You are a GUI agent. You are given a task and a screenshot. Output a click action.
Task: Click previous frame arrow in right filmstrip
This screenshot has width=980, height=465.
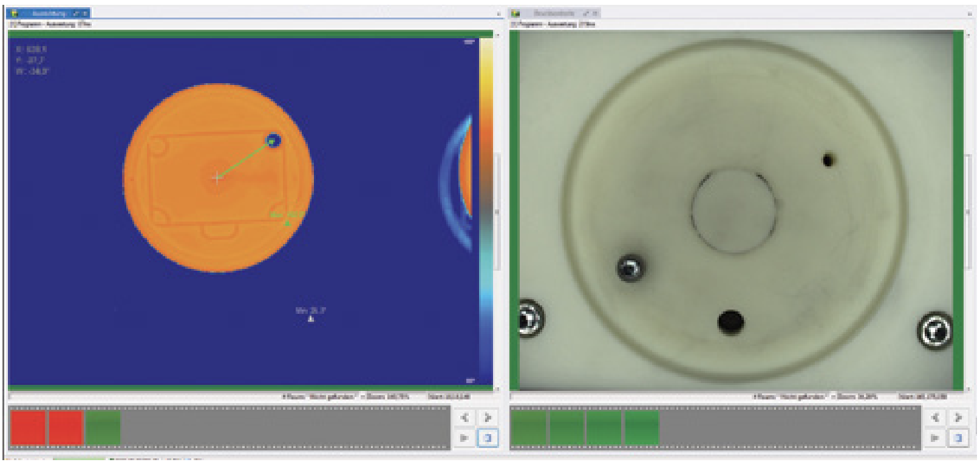coord(936,418)
